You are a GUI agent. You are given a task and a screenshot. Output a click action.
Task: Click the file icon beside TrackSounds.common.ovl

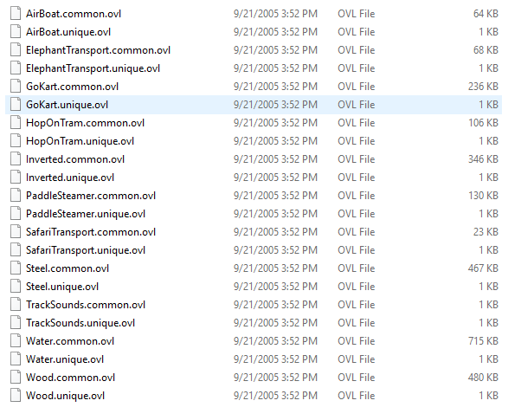point(16,305)
